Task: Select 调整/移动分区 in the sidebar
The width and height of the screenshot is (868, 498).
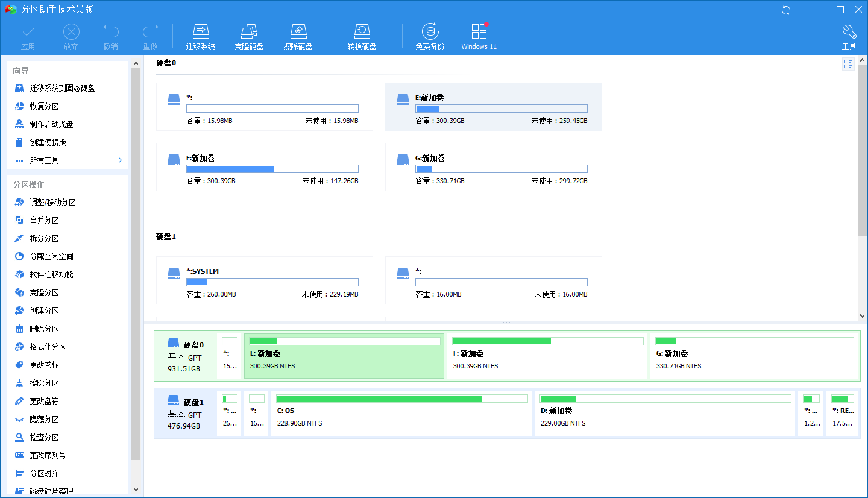Action: 52,203
